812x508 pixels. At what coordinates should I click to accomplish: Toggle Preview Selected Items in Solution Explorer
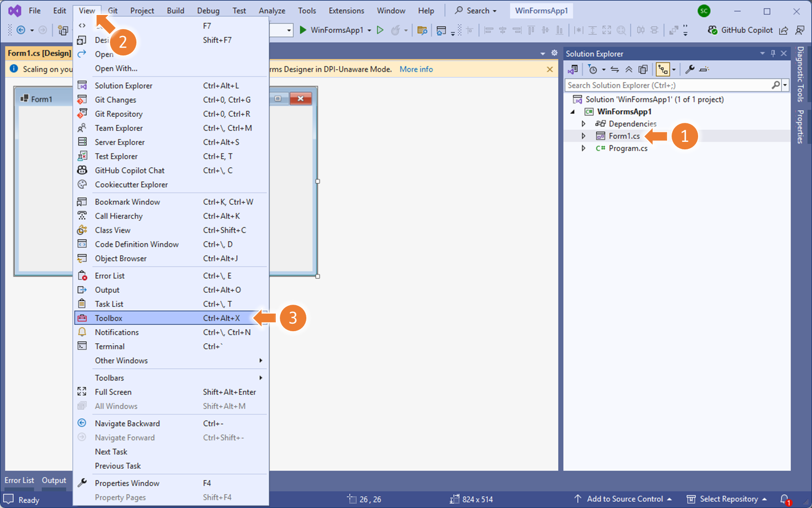[704, 69]
